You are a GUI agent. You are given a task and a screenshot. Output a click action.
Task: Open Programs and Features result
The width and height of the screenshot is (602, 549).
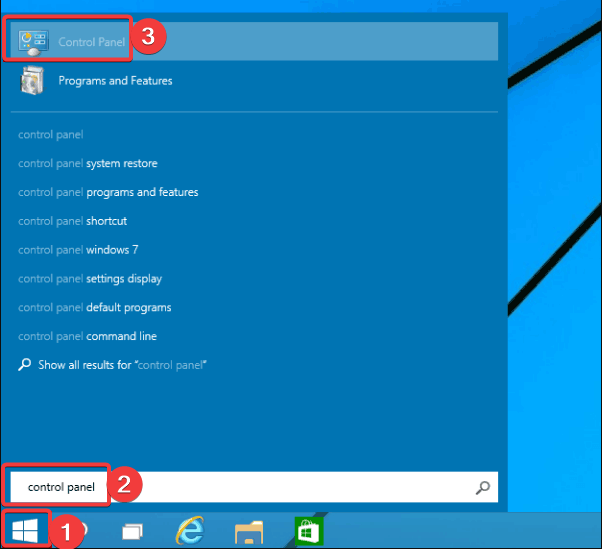(x=254, y=80)
